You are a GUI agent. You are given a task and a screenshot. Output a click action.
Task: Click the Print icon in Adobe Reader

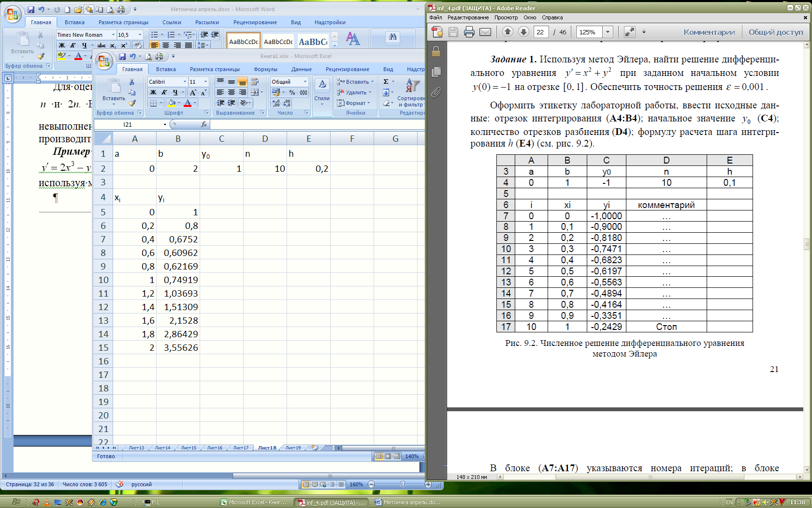469,32
